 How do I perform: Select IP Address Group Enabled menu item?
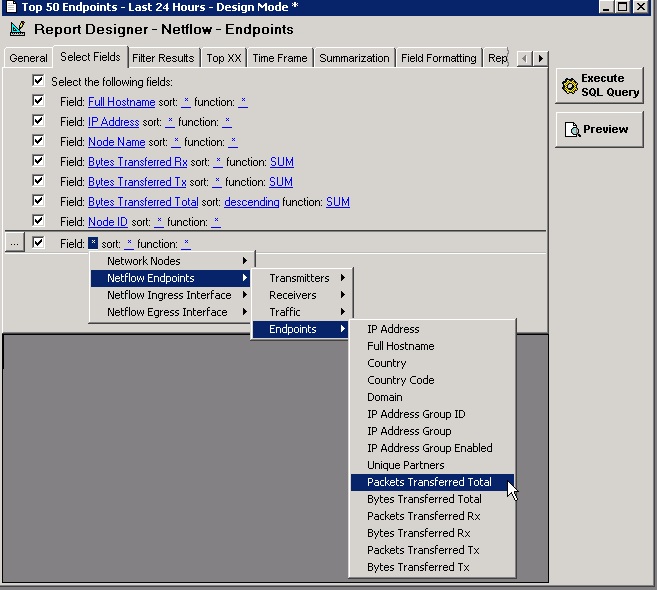point(432,448)
